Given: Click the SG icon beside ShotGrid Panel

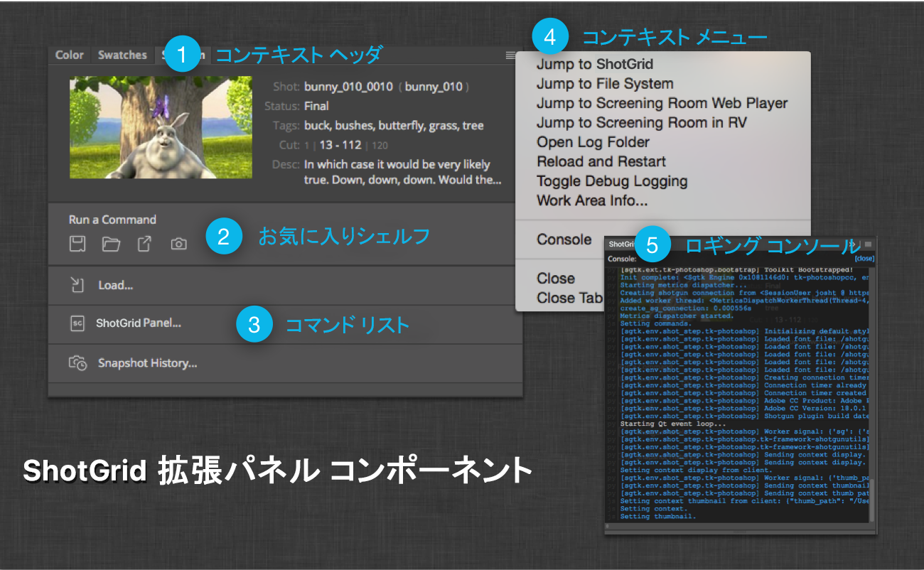Looking at the screenshot, I should tap(77, 323).
